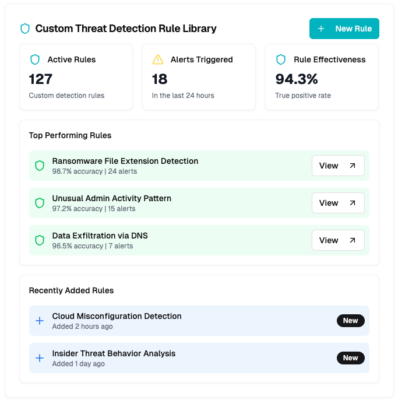Screen dimensions: 398x400
Task: Create a New Rule
Action: click(x=344, y=29)
